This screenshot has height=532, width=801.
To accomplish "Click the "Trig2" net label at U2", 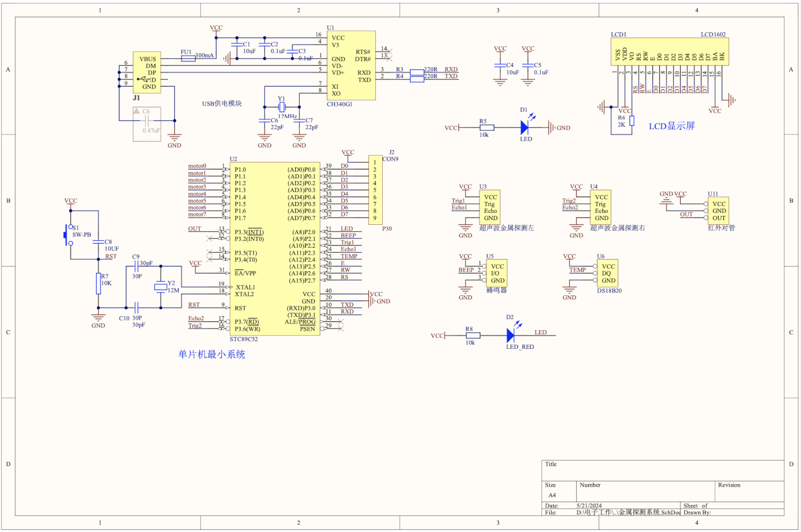I will click(x=195, y=325).
